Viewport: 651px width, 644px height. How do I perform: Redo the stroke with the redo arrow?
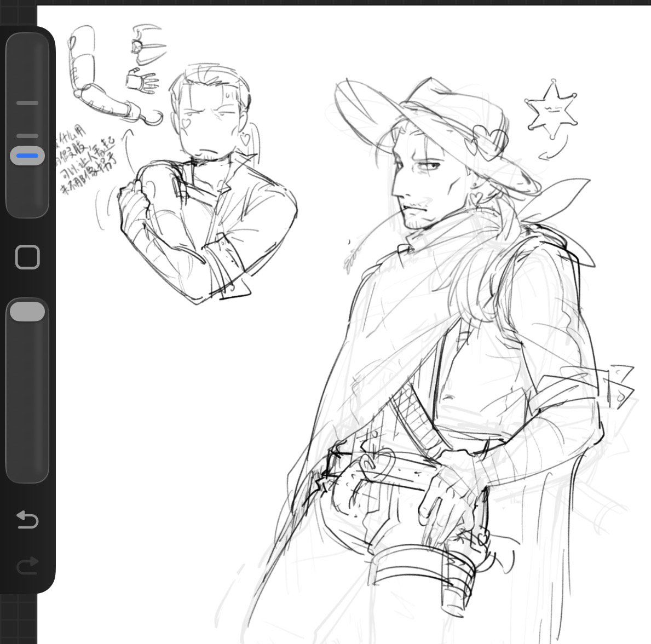tap(27, 565)
